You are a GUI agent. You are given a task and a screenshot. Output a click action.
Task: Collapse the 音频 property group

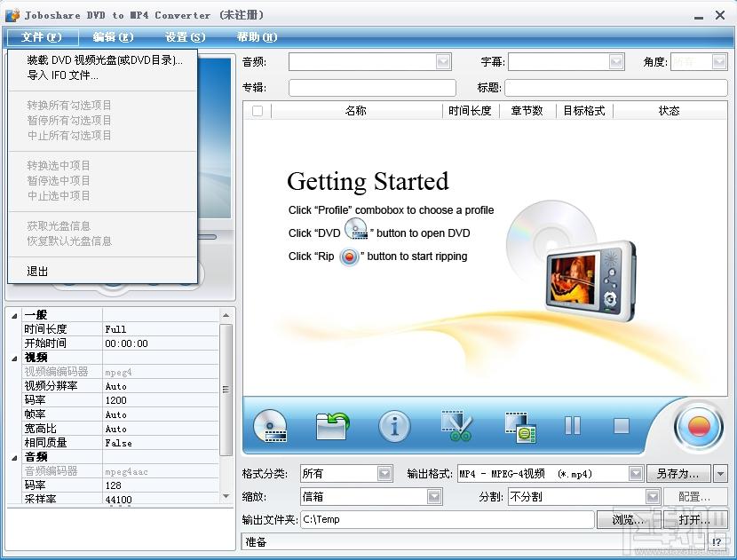pos(14,458)
